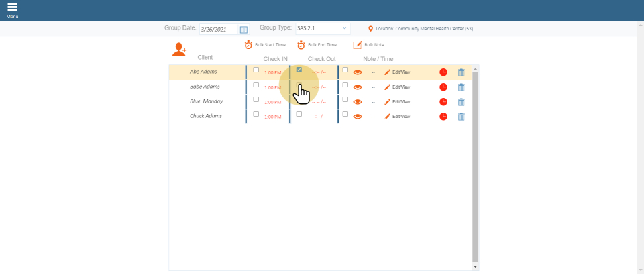Click the Group Date input field

pos(218,30)
